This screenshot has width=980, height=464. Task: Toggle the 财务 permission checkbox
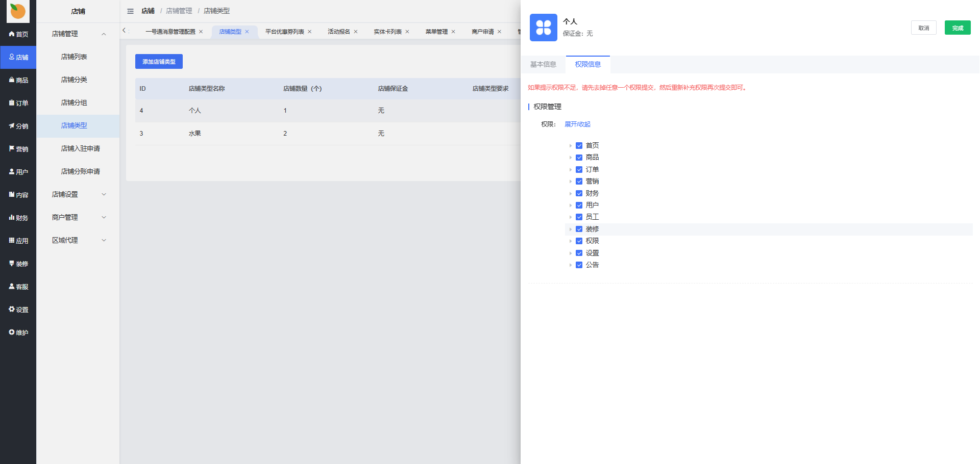pyautogui.click(x=579, y=193)
